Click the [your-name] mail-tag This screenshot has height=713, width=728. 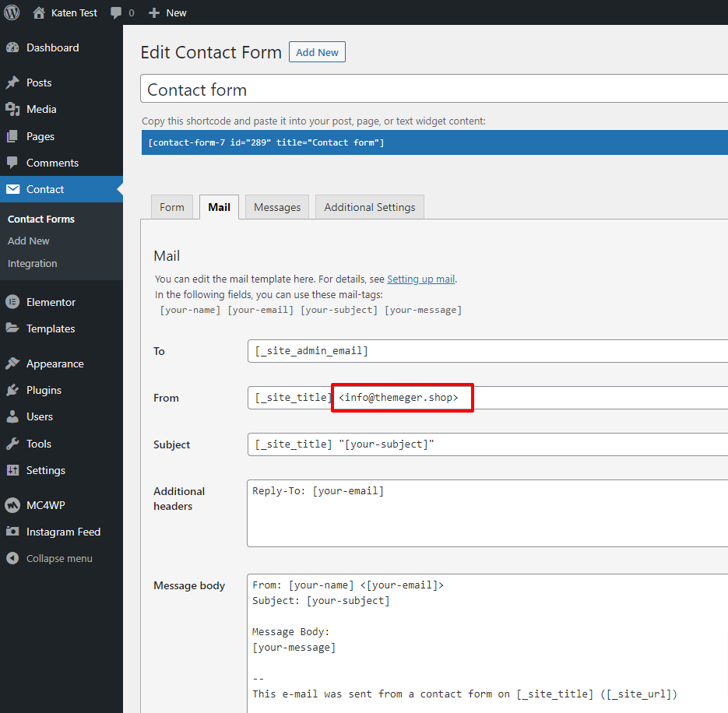click(x=190, y=310)
